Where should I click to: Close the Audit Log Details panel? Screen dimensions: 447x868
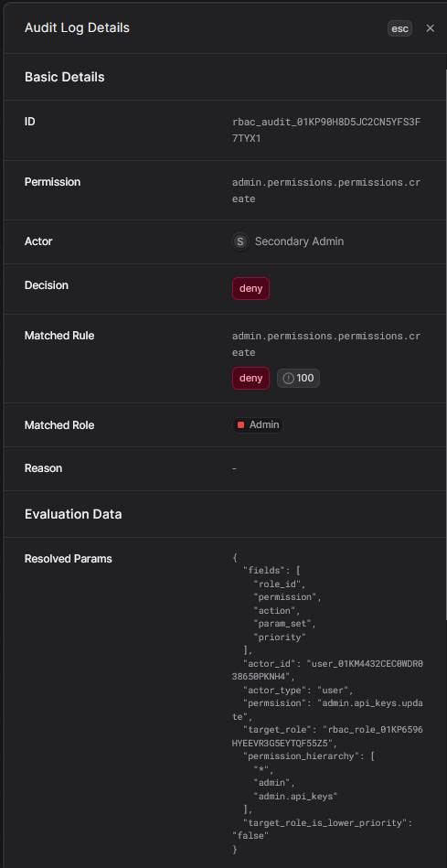pyautogui.click(x=430, y=28)
